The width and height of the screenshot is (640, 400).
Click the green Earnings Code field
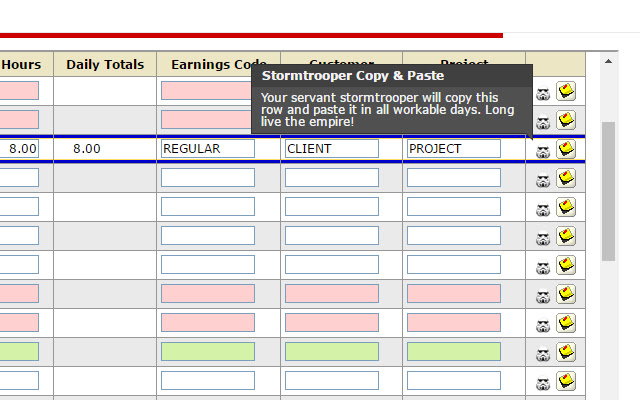(x=208, y=351)
